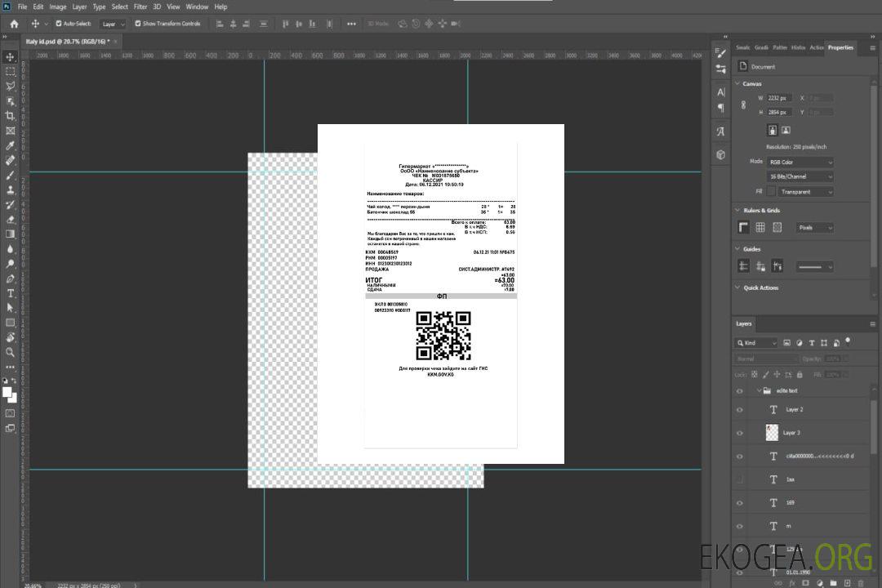Pick the Zoom tool magnifier
The width and height of the screenshot is (882, 588).
tap(11, 352)
